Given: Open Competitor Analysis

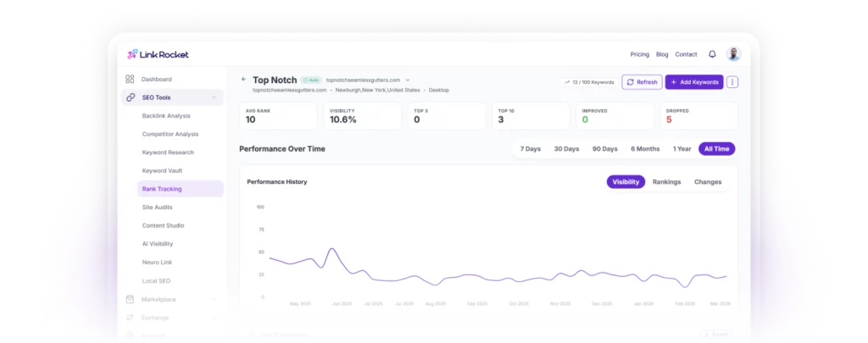Looking at the screenshot, I should [x=170, y=134].
